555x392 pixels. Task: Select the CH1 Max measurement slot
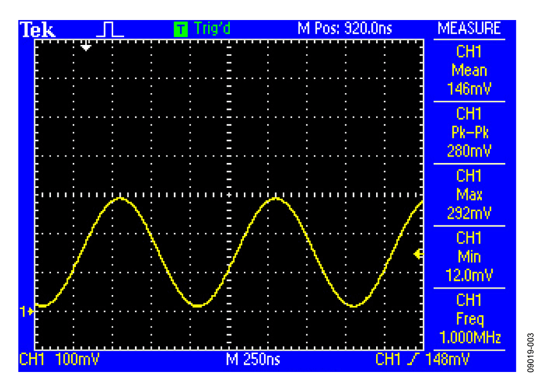pos(469,195)
